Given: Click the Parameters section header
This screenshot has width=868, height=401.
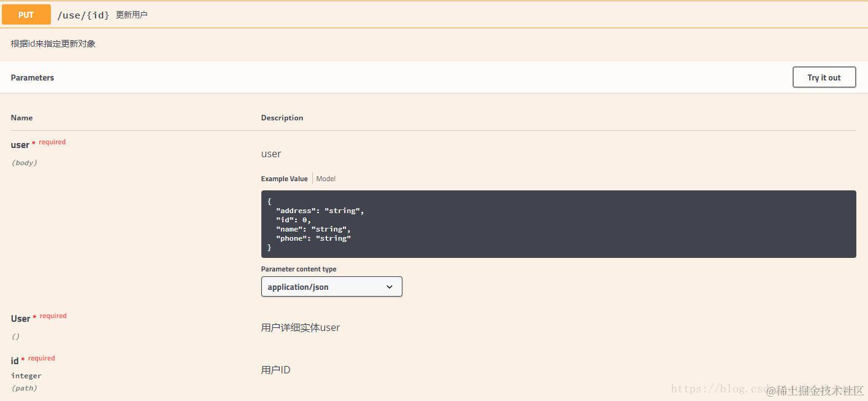Looking at the screenshot, I should tap(33, 77).
